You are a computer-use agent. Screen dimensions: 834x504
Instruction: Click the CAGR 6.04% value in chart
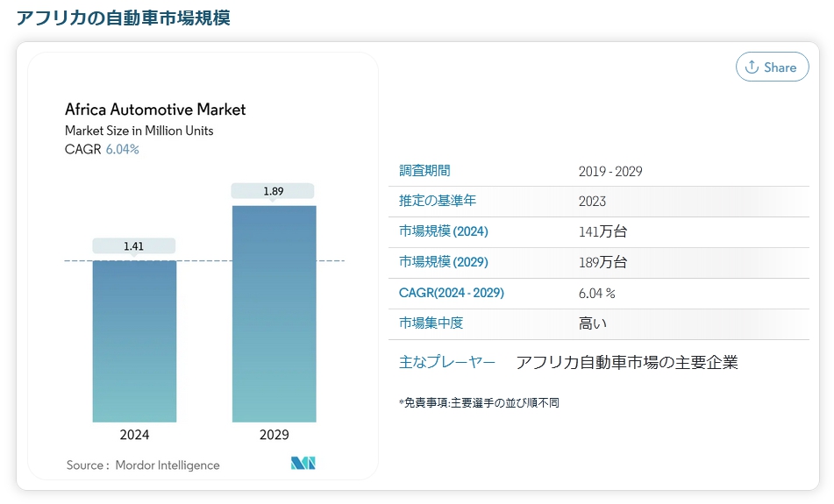122,149
